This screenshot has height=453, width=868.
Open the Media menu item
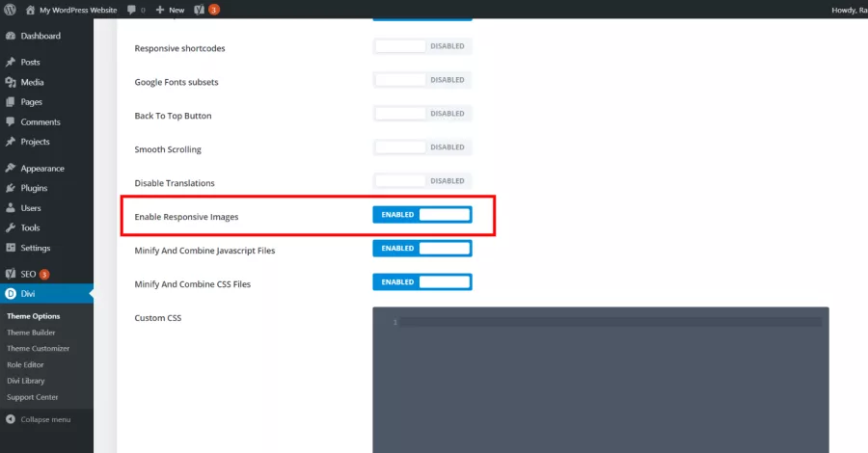[46, 82]
